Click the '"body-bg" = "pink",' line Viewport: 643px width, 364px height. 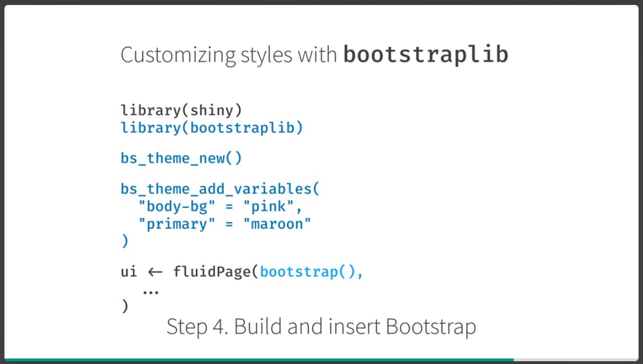pyautogui.click(x=220, y=206)
